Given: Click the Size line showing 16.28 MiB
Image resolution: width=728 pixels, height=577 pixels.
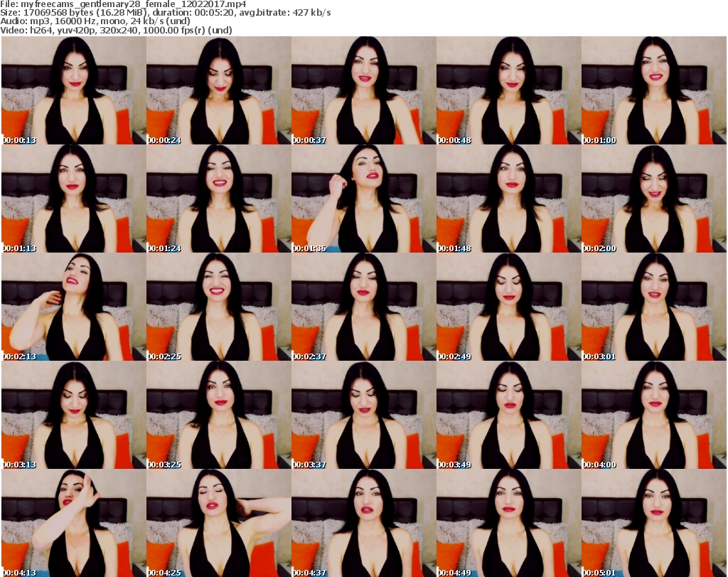Looking at the screenshot, I should coord(166,13).
